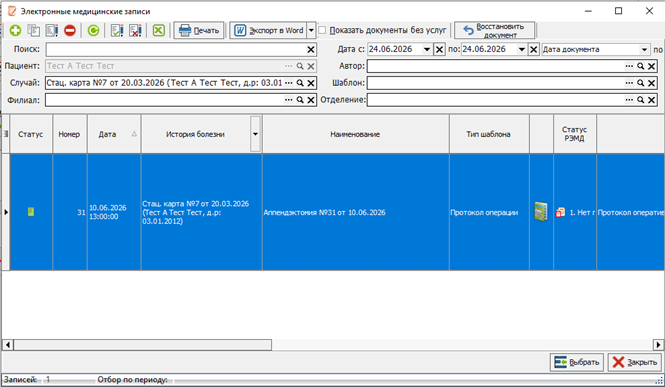Sort by the Статус РЭМД column header
This screenshot has height=387, width=665.
[x=575, y=134]
